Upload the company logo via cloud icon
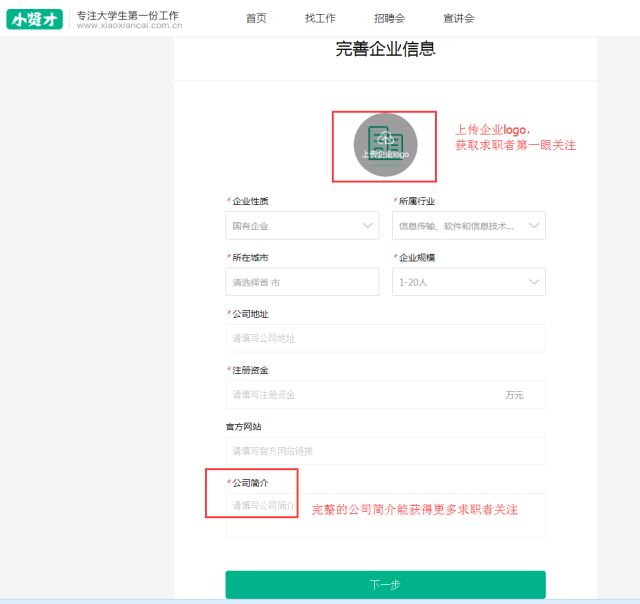This screenshot has height=604, width=640. pyautogui.click(x=385, y=145)
